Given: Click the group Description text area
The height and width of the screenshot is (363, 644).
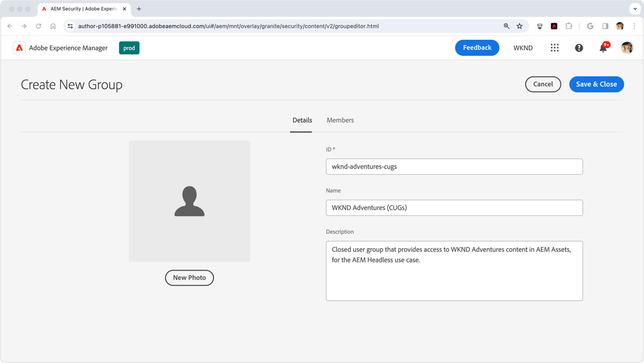Looking at the screenshot, I should 454,271.
